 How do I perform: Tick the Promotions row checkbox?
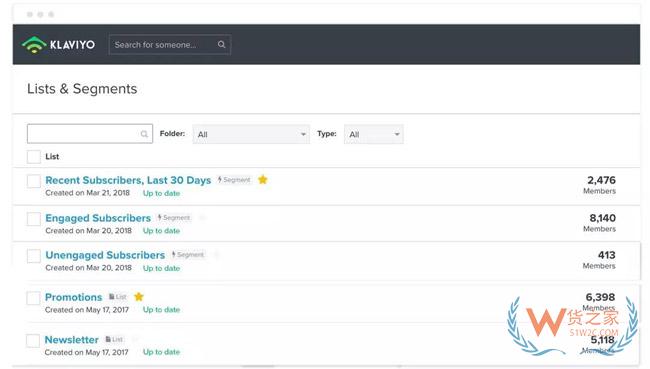click(33, 298)
